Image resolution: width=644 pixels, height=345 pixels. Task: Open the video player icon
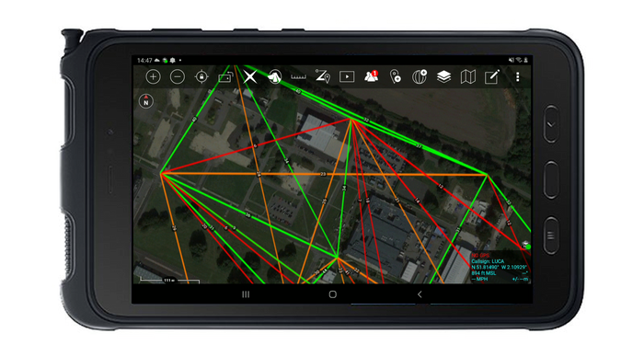(x=347, y=76)
